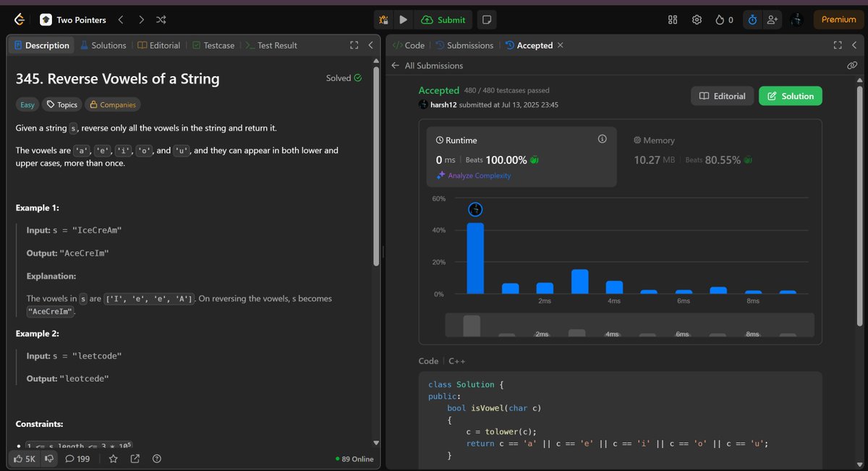Image resolution: width=868 pixels, height=471 pixels.
Task: Open the Test Result tab
Action: (x=271, y=45)
